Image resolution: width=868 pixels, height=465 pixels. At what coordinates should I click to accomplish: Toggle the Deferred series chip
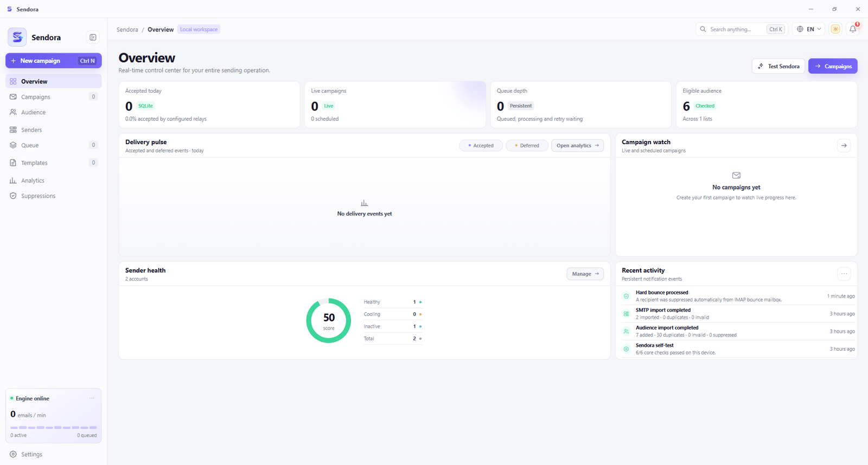click(527, 145)
